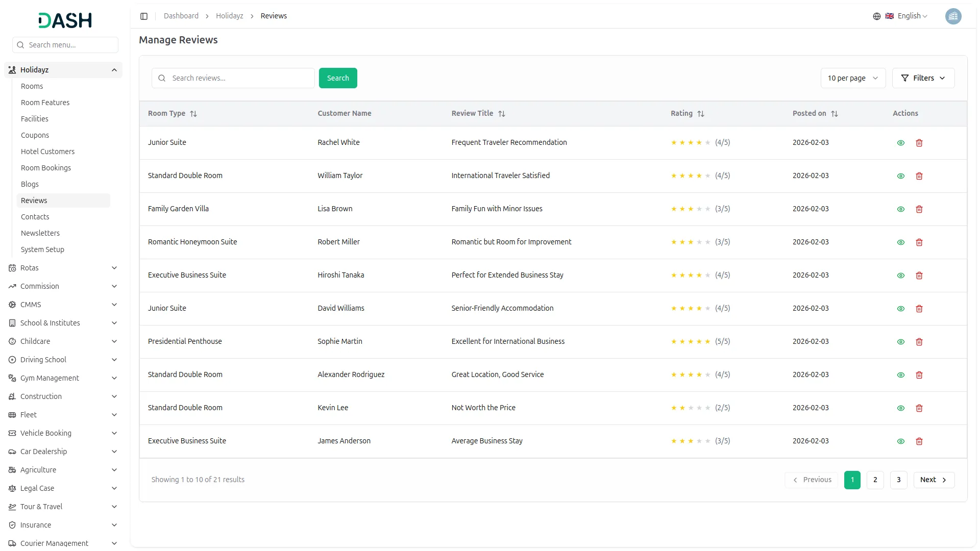980x551 pixels.
Task: Sort by Posted on arrows icon
Action: point(835,114)
